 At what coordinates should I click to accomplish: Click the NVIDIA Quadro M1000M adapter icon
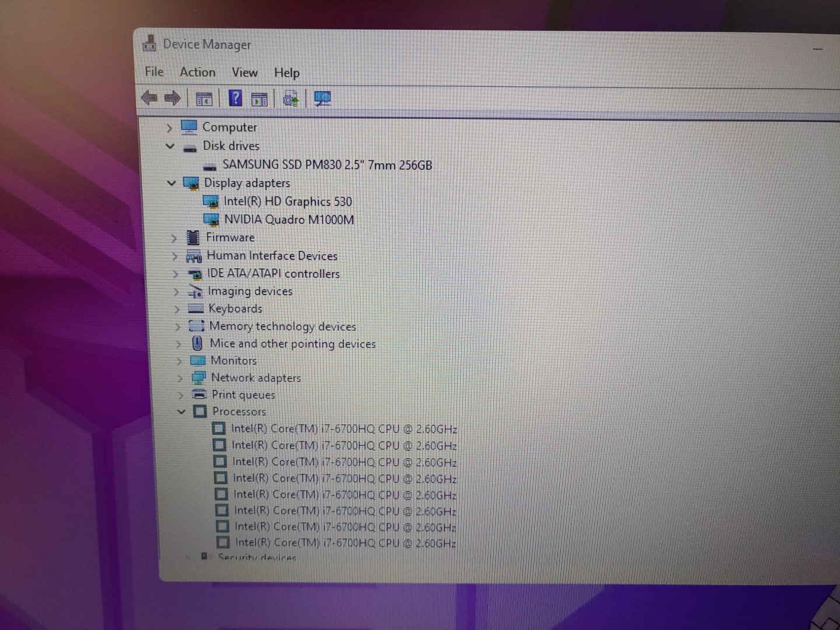pyautogui.click(x=211, y=220)
